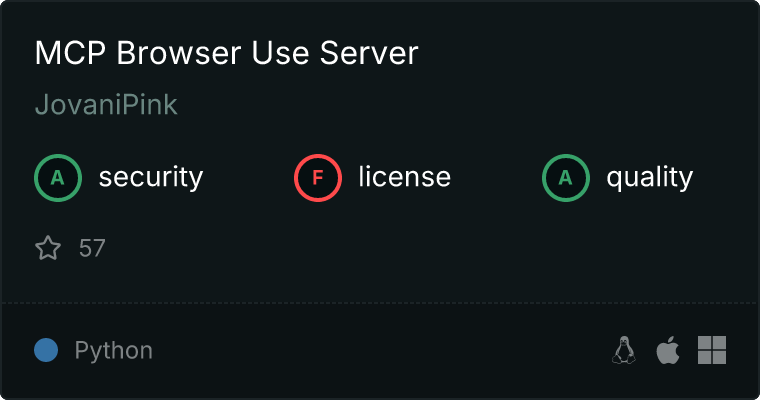Click the dashed divider above the footer
760x400 pixels.
click(380, 302)
